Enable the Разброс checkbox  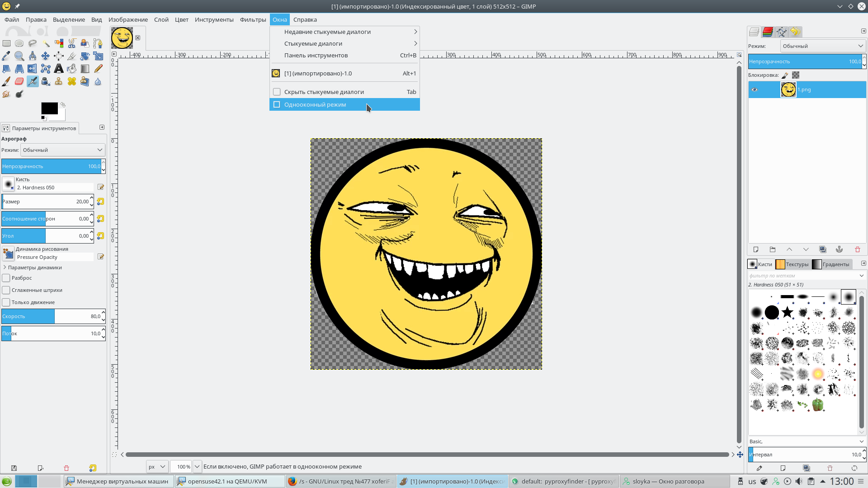pos(6,278)
